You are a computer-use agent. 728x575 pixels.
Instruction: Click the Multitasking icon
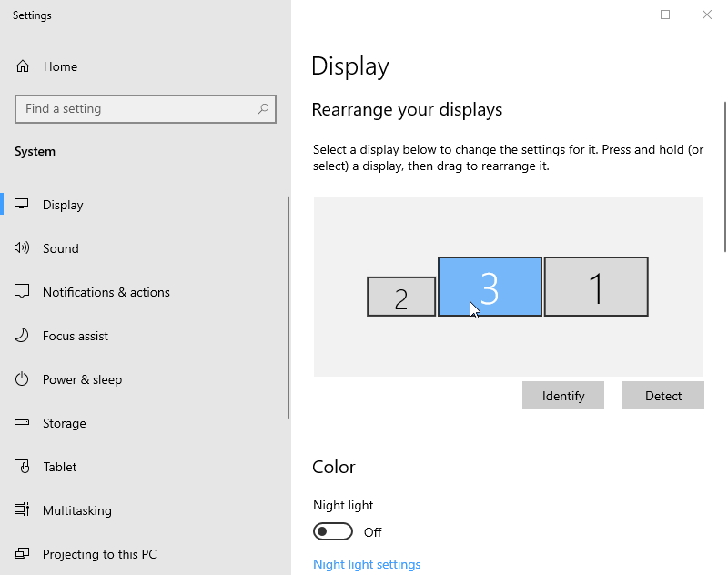click(23, 510)
